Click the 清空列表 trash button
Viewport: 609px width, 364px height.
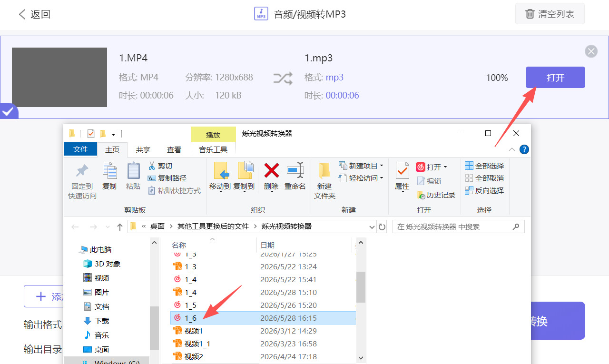point(550,14)
